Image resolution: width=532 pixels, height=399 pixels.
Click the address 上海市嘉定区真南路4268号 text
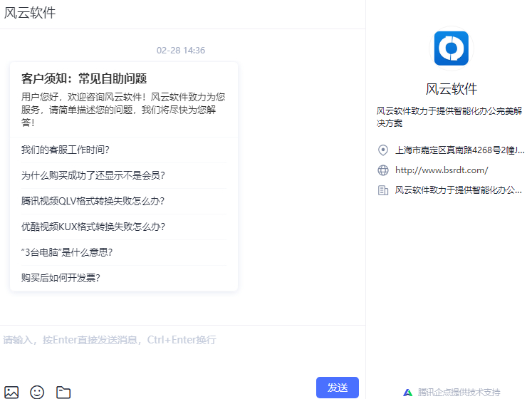coord(459,150)
